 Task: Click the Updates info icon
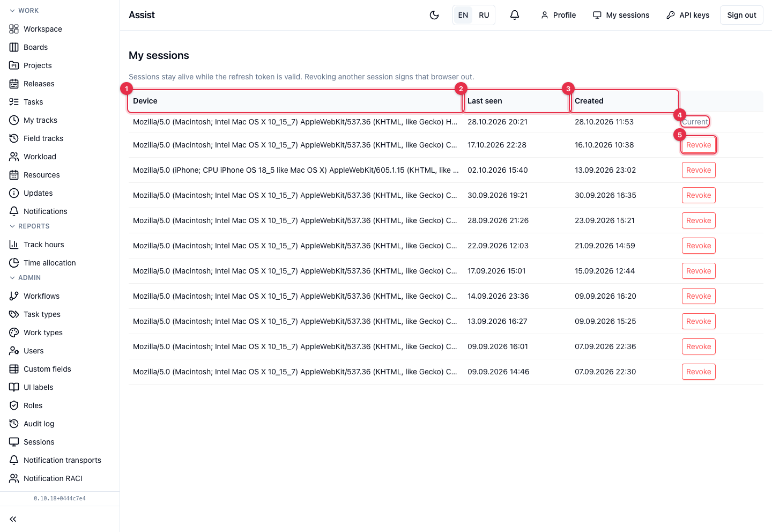(x=14, y=193)
